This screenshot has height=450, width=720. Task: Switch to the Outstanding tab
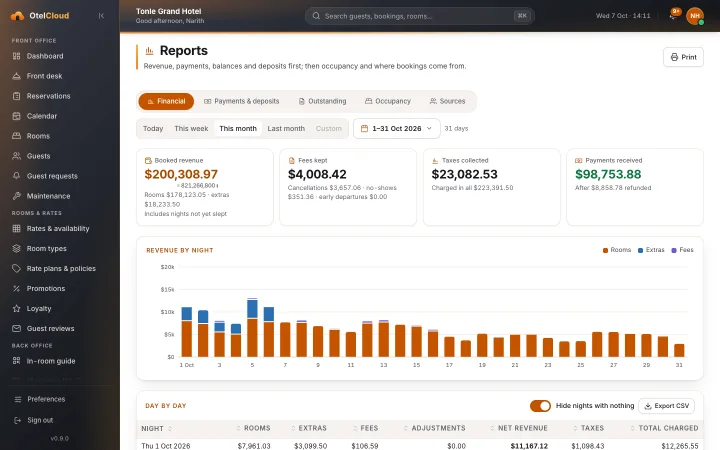pyautogui.click(x=322, y=101)
